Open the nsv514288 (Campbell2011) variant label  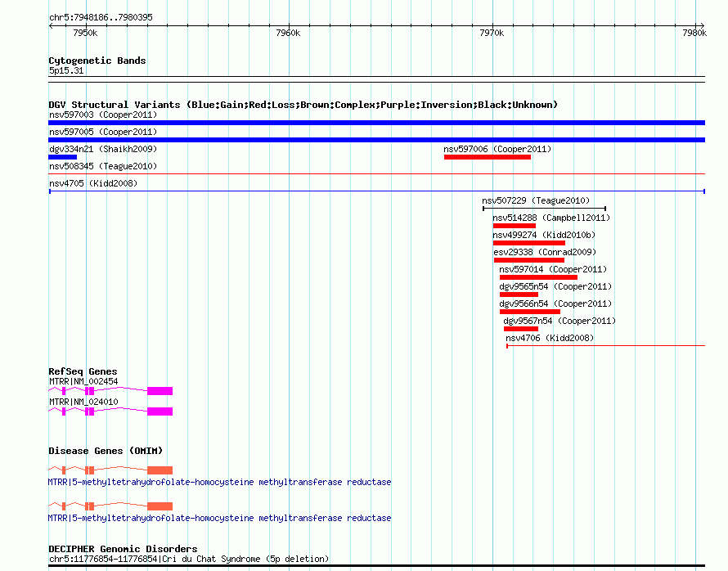pyautogui.click(x=551, y=218)
